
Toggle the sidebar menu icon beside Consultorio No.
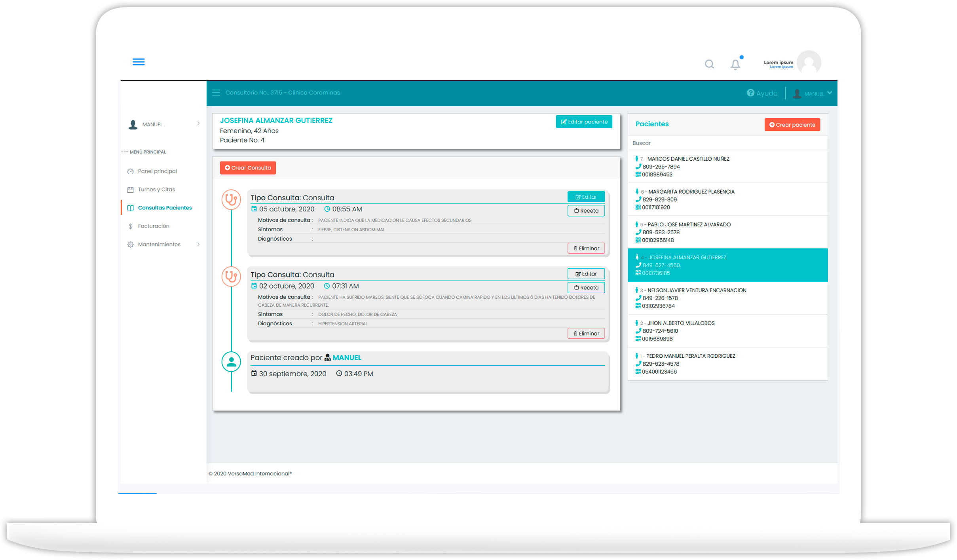(x=216, y=93)
